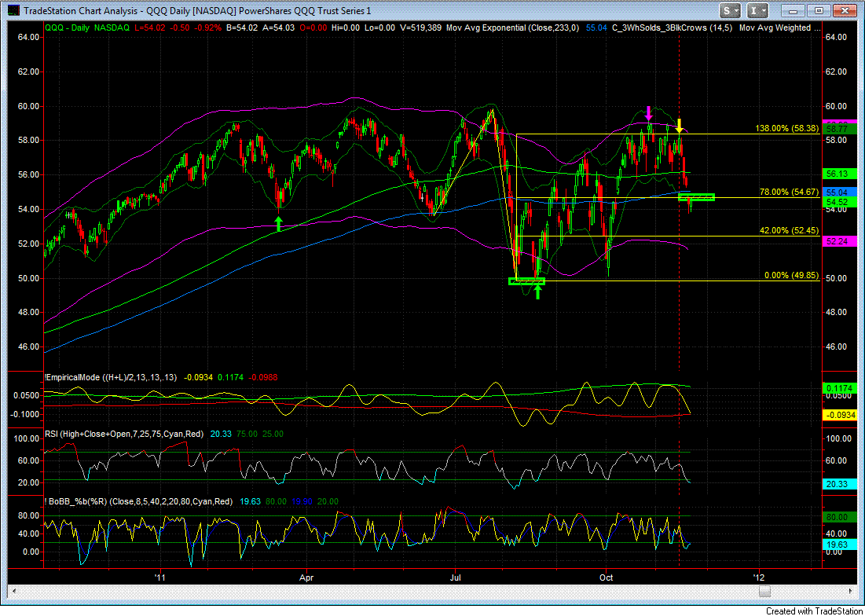Click the "138.00% (58.38)" Fibonacci label
This screenshot has height=616, width=865.
[786, 128]
